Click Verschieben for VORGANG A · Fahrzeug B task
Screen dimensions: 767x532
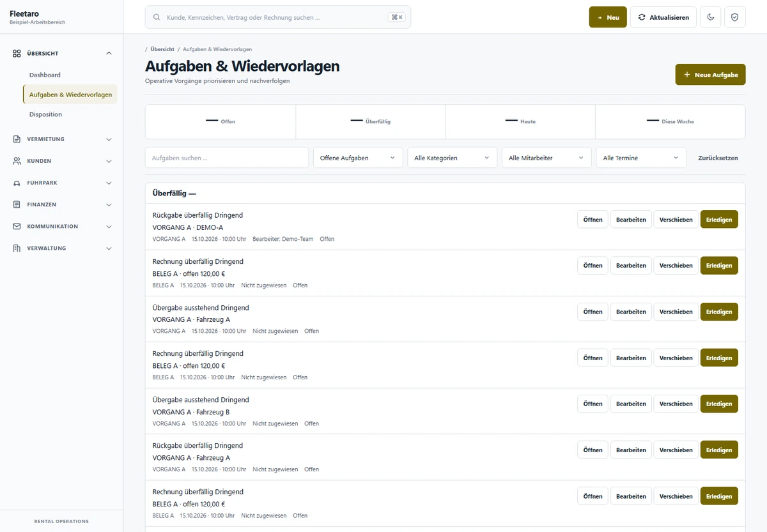pyautogui.click(x=676, y=404)
